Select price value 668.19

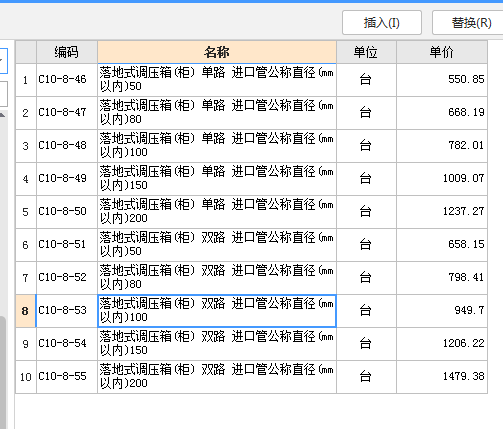(x=466, y=112)
